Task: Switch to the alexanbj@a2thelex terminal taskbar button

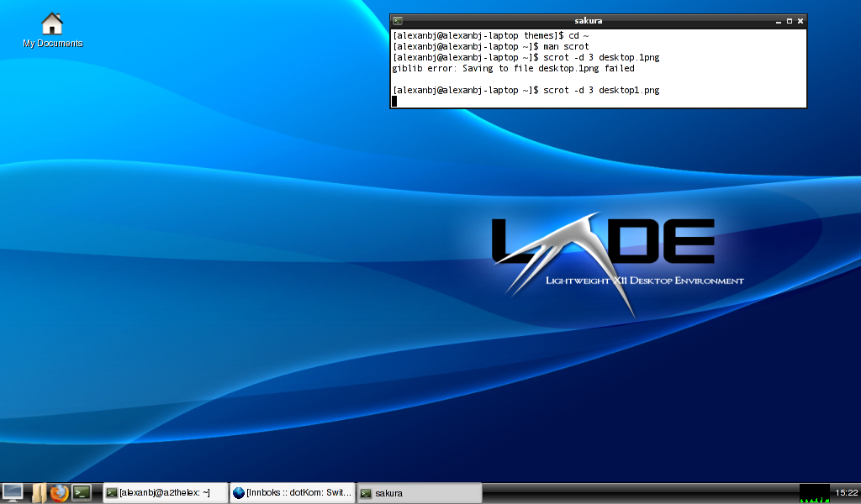Action: point(166,492)
